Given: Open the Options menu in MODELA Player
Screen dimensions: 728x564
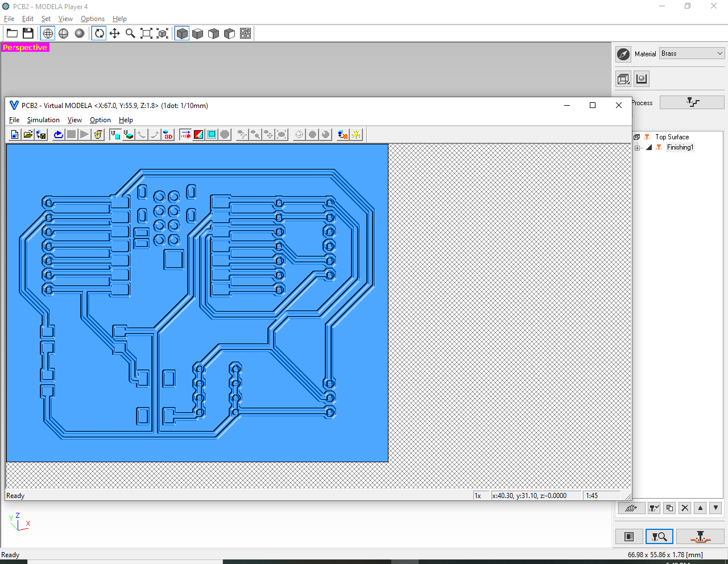Looking at the screenshot, I should (92, 18).
